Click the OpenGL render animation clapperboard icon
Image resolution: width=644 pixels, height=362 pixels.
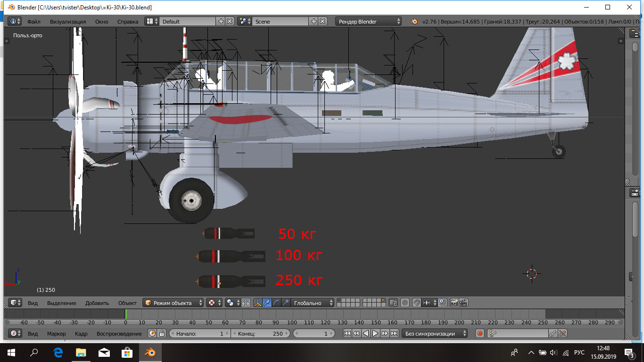point(463,303)
